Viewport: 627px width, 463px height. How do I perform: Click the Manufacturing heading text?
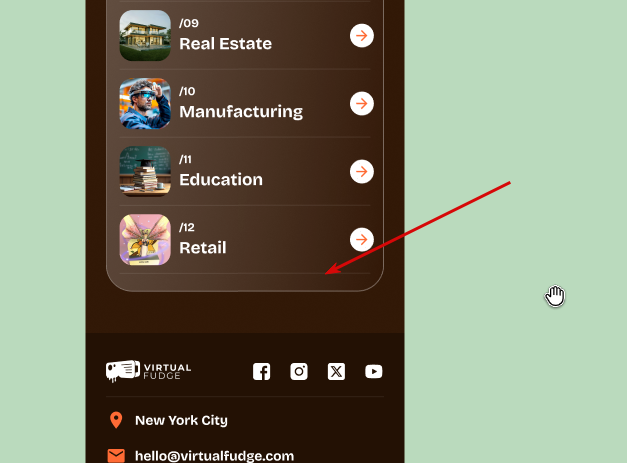click(x=241, y=112)
